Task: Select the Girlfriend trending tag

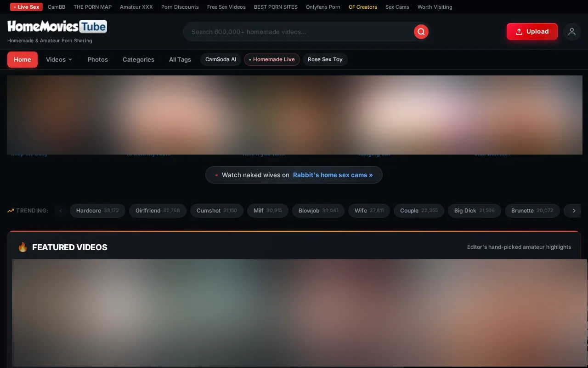Action: click(x=158, y=211)
